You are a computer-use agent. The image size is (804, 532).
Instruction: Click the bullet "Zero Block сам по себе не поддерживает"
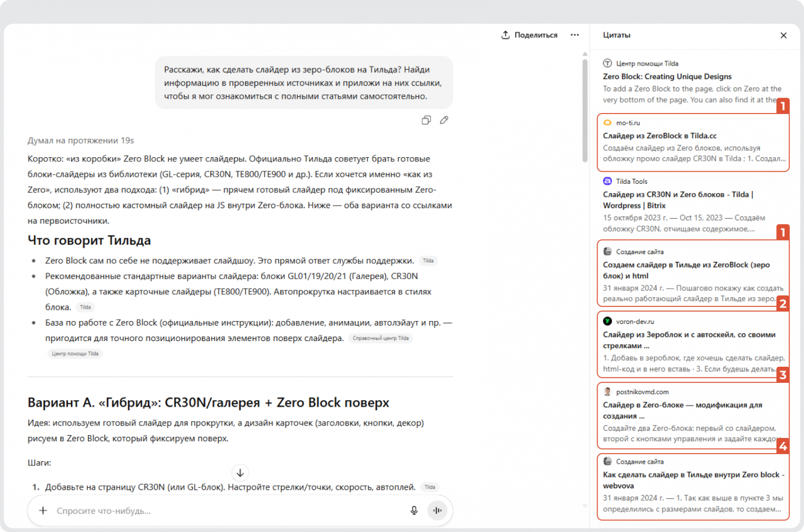pos(229,261)
